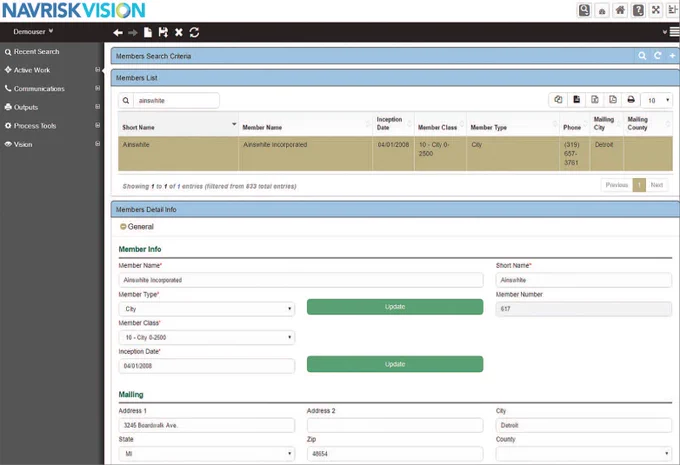The width and height of the screenshot is (680, 465).
Task: Go to the Next page of results
Action: click(x=657, y=185)
